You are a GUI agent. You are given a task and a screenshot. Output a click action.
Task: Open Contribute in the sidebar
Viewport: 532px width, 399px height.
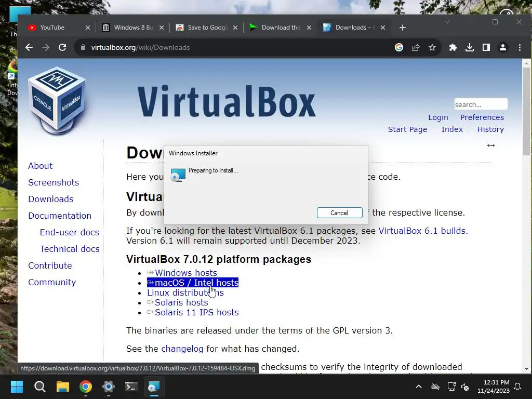pos(50,265)
